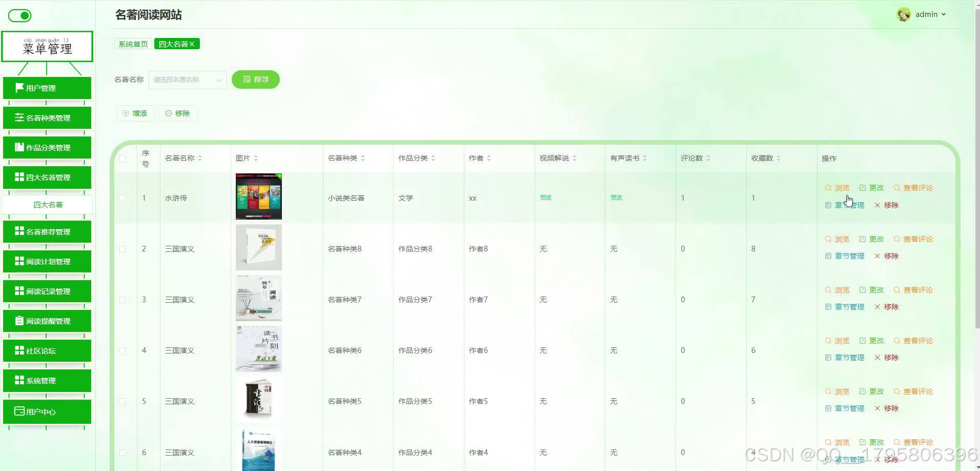Click 移除 in row 4

[x=886, y=358]
